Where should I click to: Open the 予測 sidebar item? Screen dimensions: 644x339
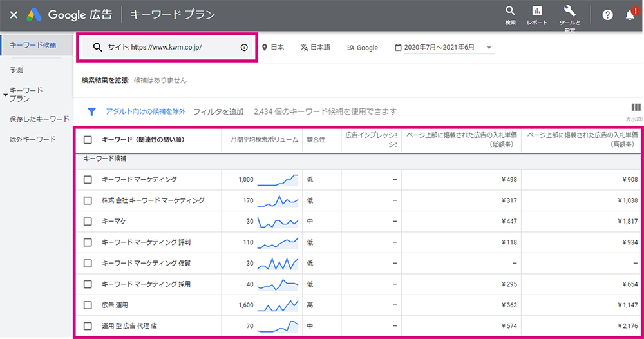[17, 70]
